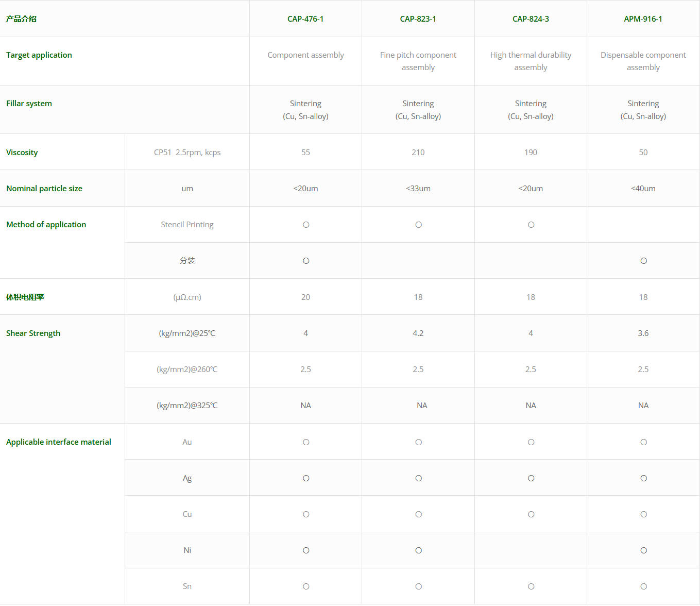Click the CAP-823-1 column header

(x=418, y=19)
